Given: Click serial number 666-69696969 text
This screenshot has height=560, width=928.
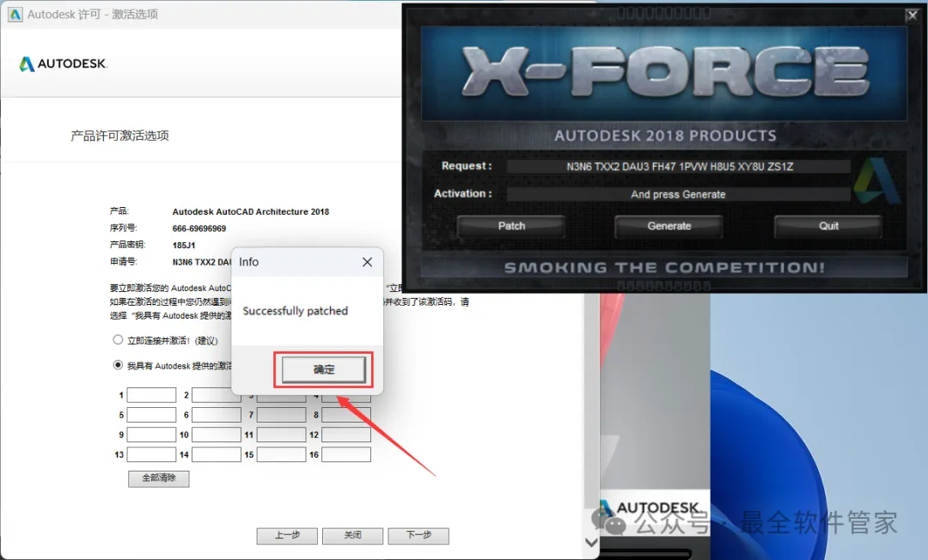Looking at the screenshot, I should [199, 228].
